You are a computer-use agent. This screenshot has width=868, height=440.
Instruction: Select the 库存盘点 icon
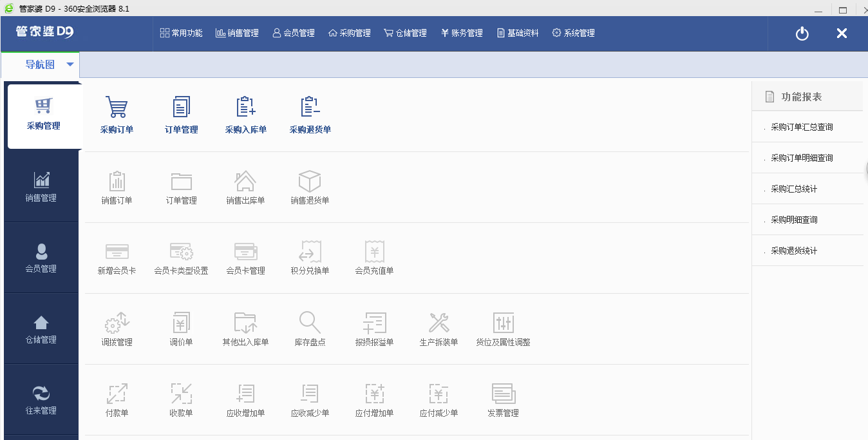310,329
